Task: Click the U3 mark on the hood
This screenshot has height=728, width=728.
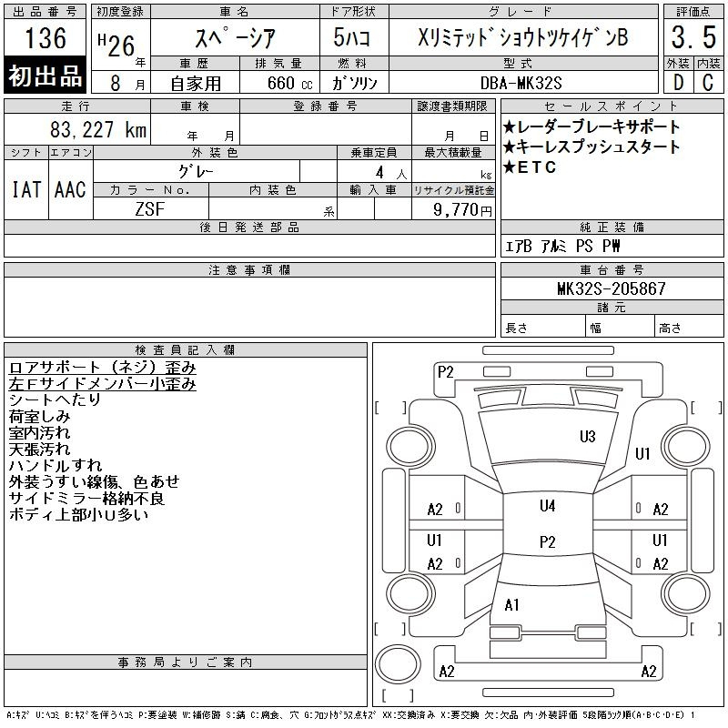Action: 587,437
